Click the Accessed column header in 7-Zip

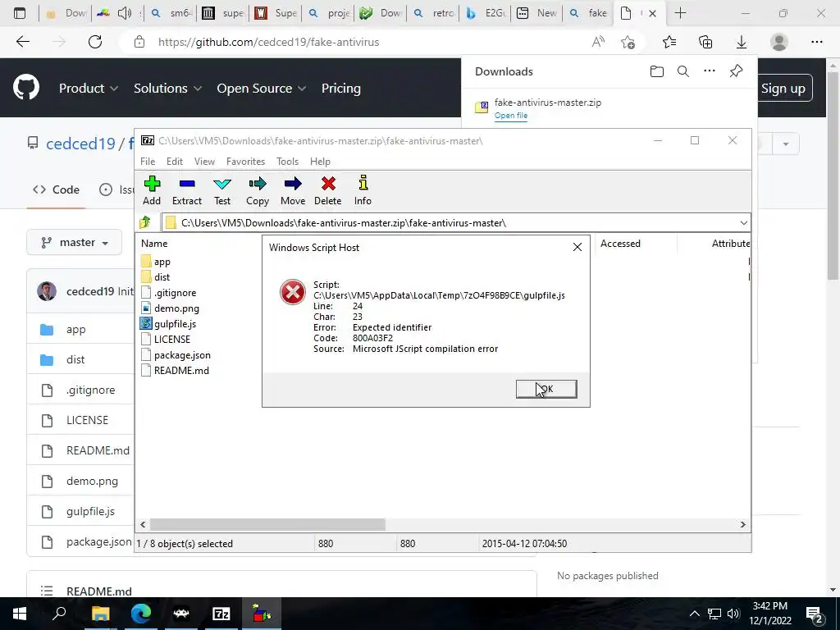(620, 243)
